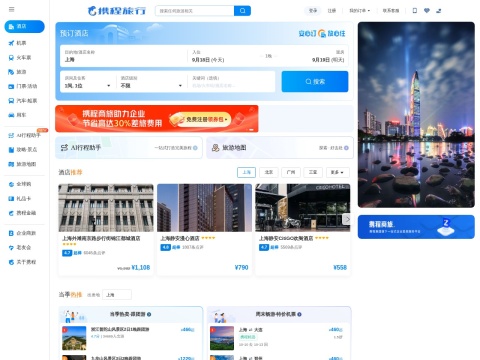The height and width of the screenshot is (360, 480).
Task: Click the orange business travel promo banner
Action: coord(157,119)
